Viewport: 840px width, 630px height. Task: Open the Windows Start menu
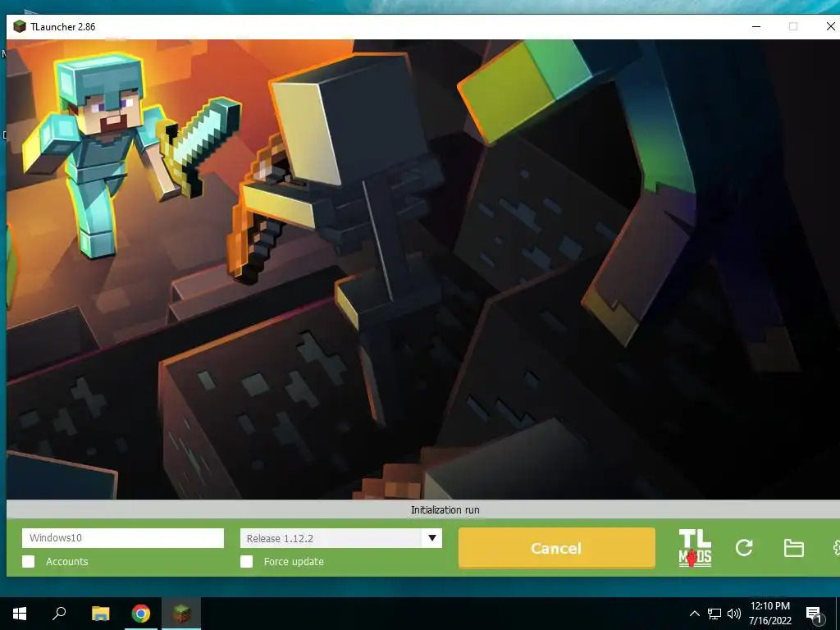click(x=20, y=614)
